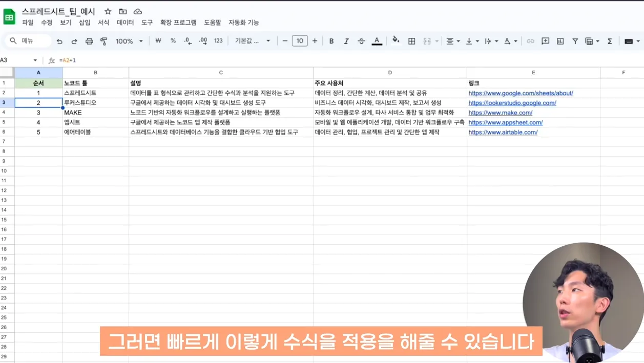Click the document title 스프레드시트_팁_예시
The height and width of the screenshot is (363, 644).
(58, 11)
